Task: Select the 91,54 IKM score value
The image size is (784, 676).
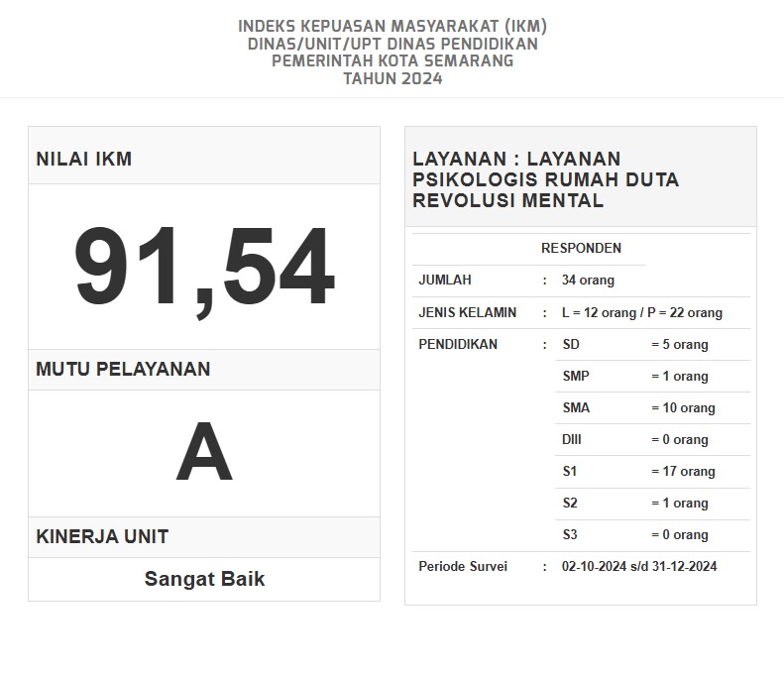Action: (203, 269)
